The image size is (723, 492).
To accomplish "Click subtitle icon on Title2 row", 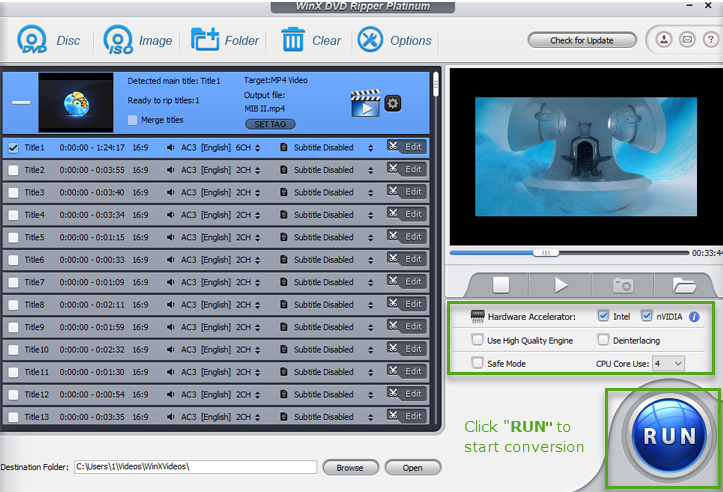I will 284,170.
